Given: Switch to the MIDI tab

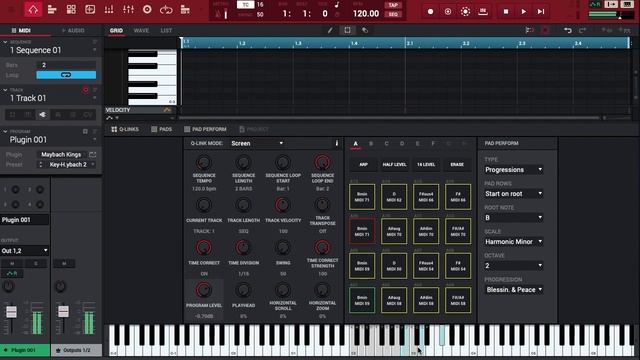Looking at the screenshot, I should (21, 30).
